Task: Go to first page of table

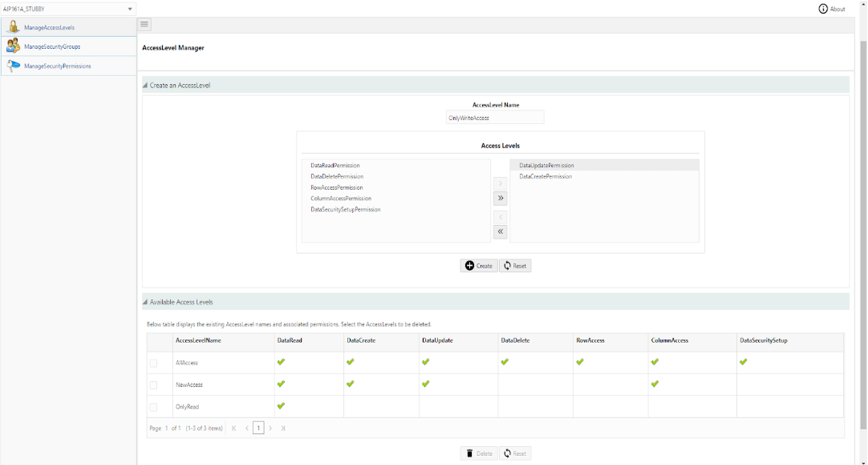Action: 234,428
